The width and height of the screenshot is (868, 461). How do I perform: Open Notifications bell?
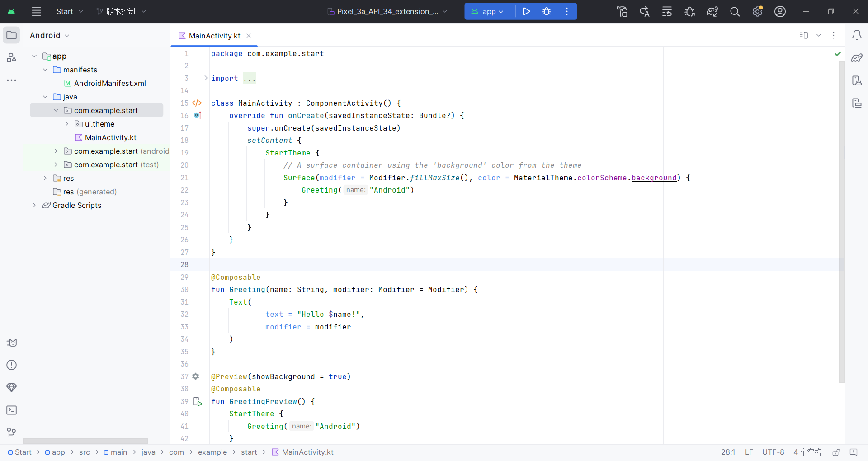point(857,35)
